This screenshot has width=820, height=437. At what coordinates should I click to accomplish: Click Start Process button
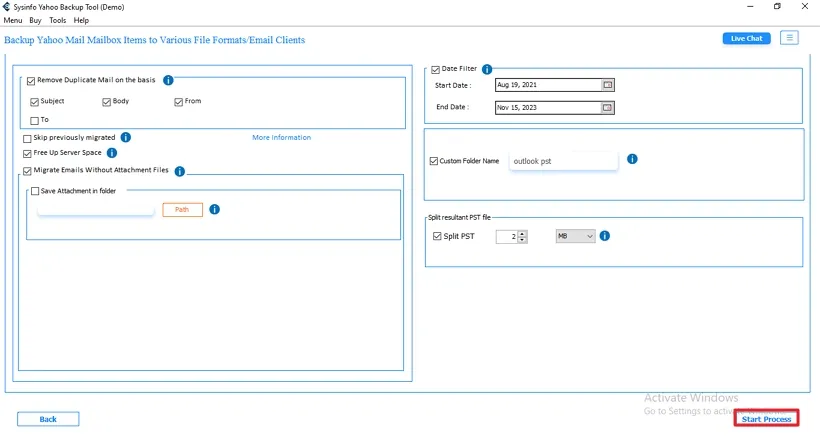click(766, 419)
